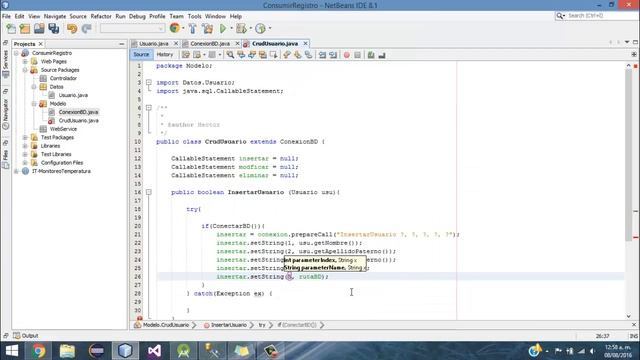Collapse the ConsumirRegistro project node
Viewport: 640px width, 360px height.
(16, 53)
